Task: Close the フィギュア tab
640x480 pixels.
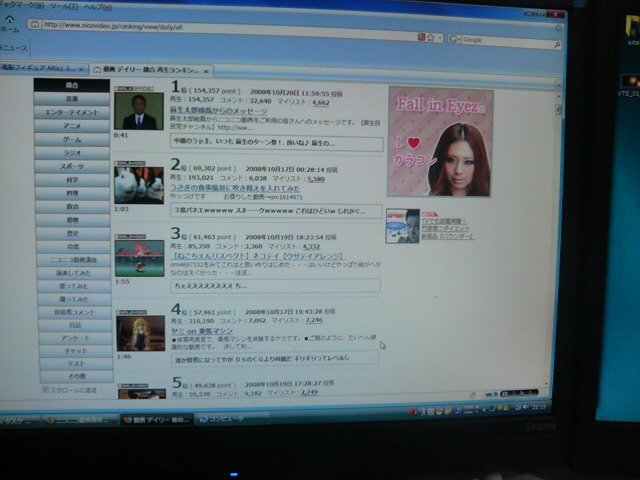Action: pos(81,69)
